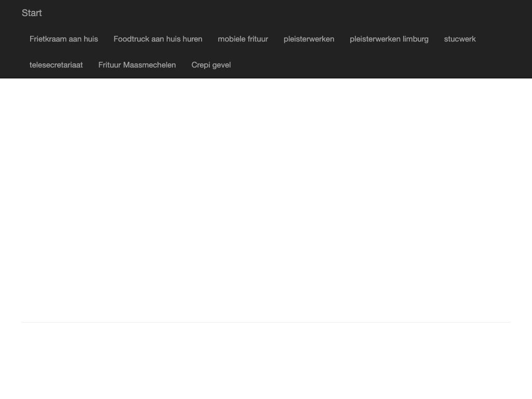Open the telesecretariaat page
Viewport: 532px width, 399px height.
coord(56,65)
